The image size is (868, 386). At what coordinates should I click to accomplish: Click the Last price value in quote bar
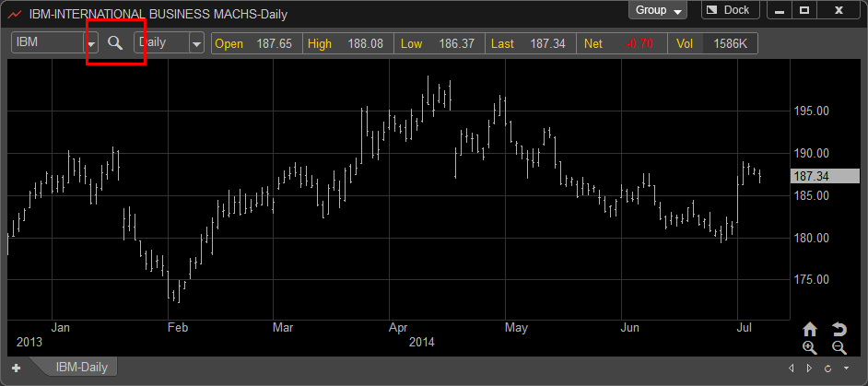[x=547, y=43]
